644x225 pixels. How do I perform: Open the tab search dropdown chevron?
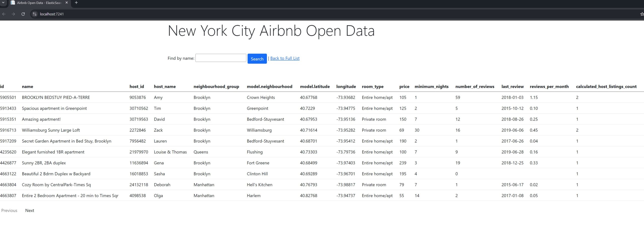coord(3,3)
